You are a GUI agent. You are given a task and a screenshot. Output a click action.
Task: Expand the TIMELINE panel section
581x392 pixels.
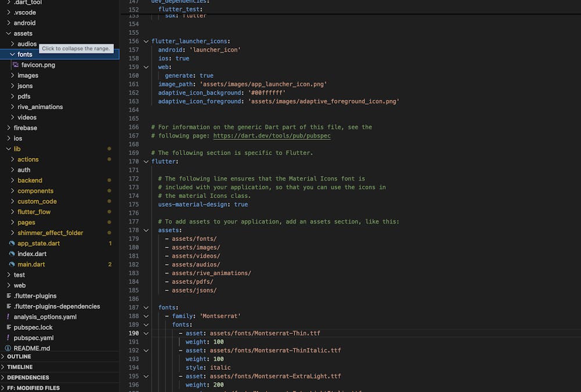pos(20,367)
